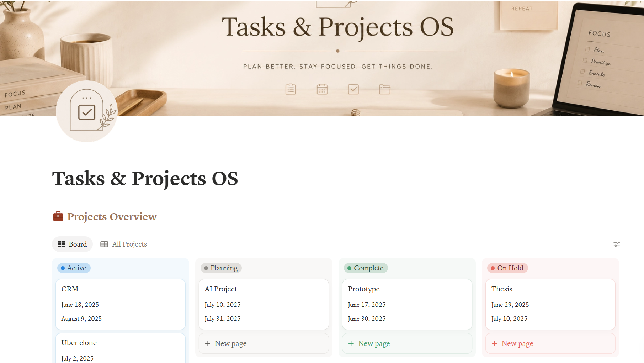Open the Prototype project card

(x=407, y=304)
